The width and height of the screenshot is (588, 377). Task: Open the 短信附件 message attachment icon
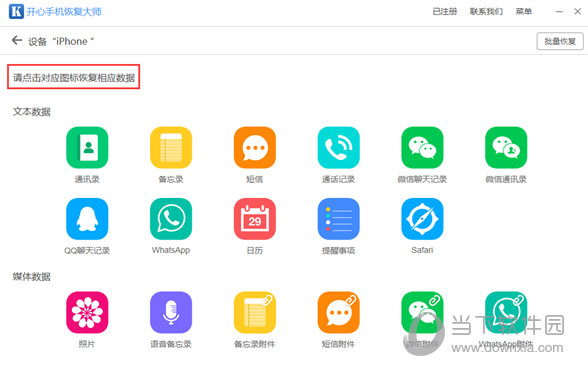pyautogui.click(x=339, y=312)
